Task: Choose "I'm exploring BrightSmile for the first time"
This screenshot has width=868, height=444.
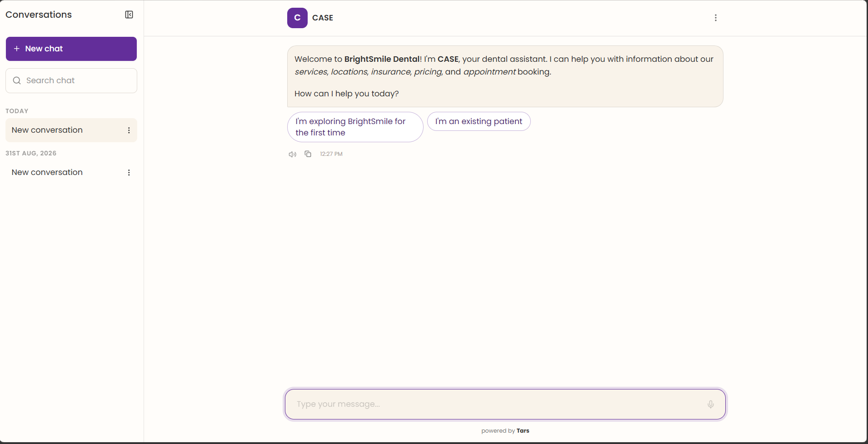Action: (355, 127)
